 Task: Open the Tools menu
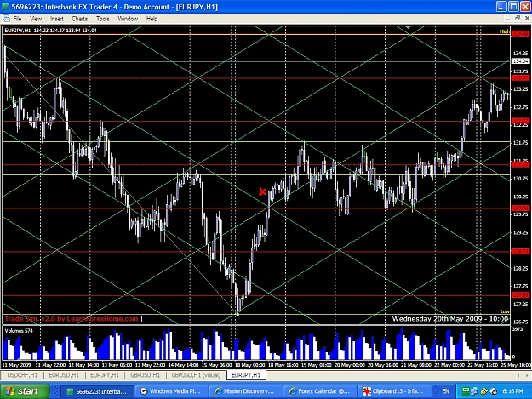102,19
